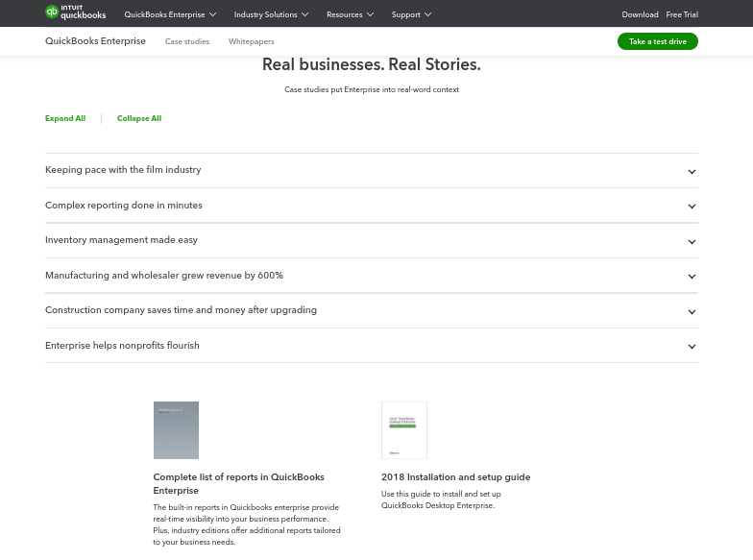Click the QuickBooks Enterprise sub-header title

(x=95, y=41)
